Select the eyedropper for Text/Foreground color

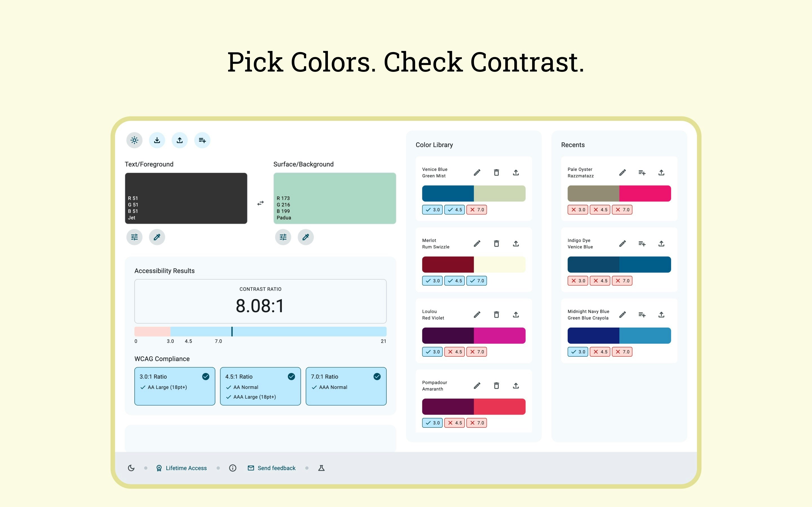pos(157,237)
